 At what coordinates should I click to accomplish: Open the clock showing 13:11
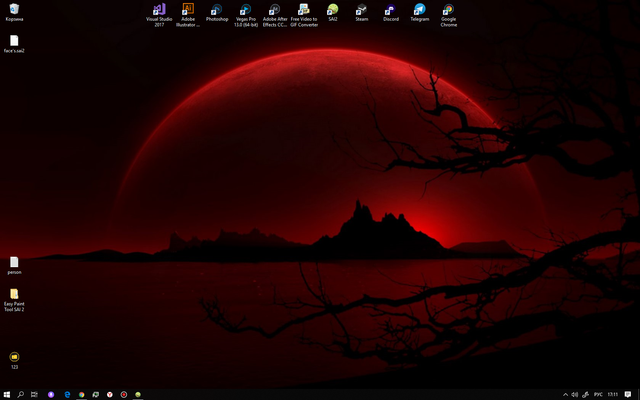tap(613, 394)
